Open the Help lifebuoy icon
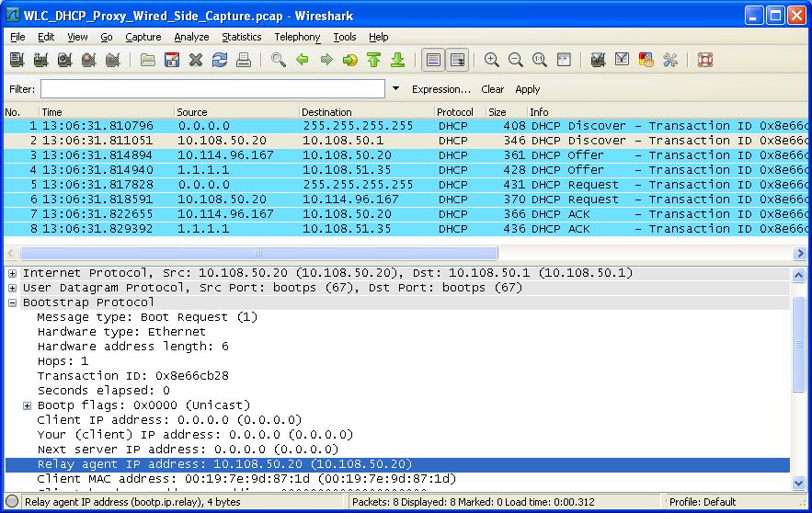The width and height of the screenshot is (812, 513). (x=704, y=61)
